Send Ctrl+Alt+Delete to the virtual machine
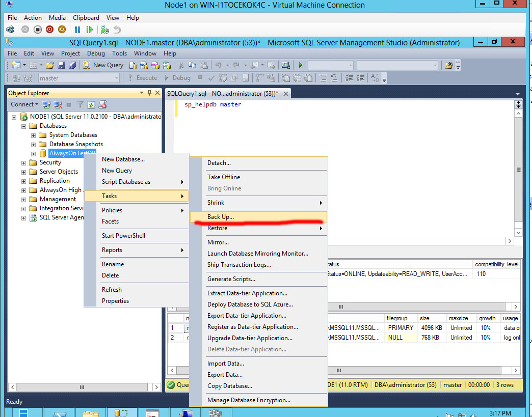The image size is (532, 417). pyautogui.click(x=10, y=30)
